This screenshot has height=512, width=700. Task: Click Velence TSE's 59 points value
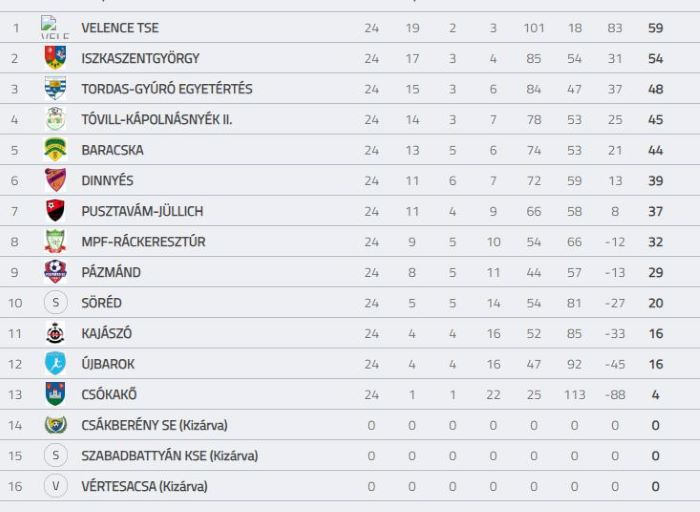pyautogui.click(x=655, y=28)
